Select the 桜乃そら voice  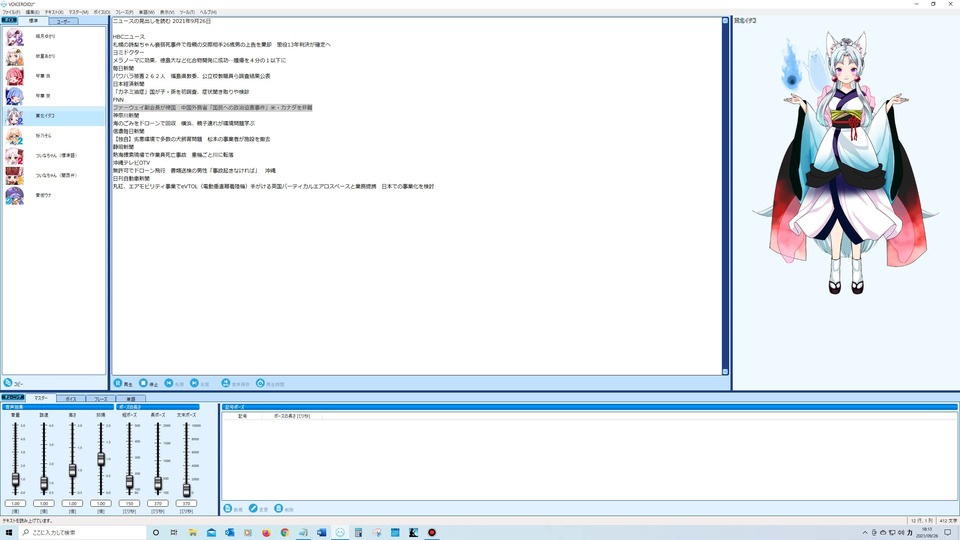(x=54, y=136)
